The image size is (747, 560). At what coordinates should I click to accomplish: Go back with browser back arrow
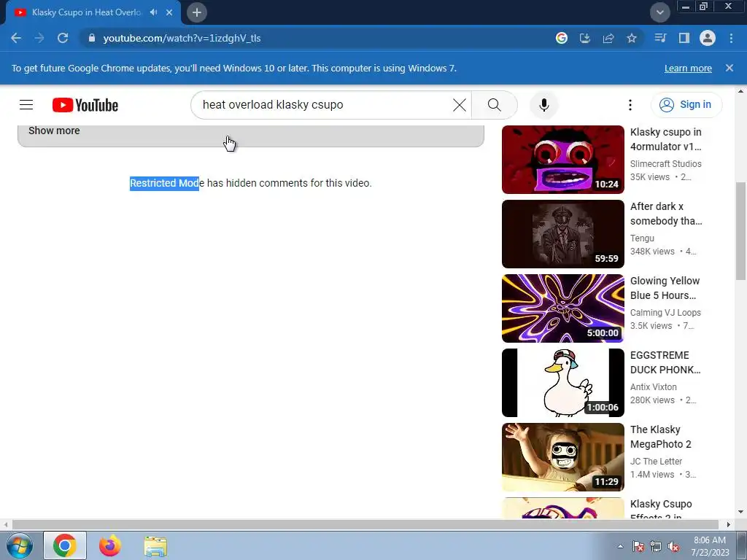click(x=16, y=38)
